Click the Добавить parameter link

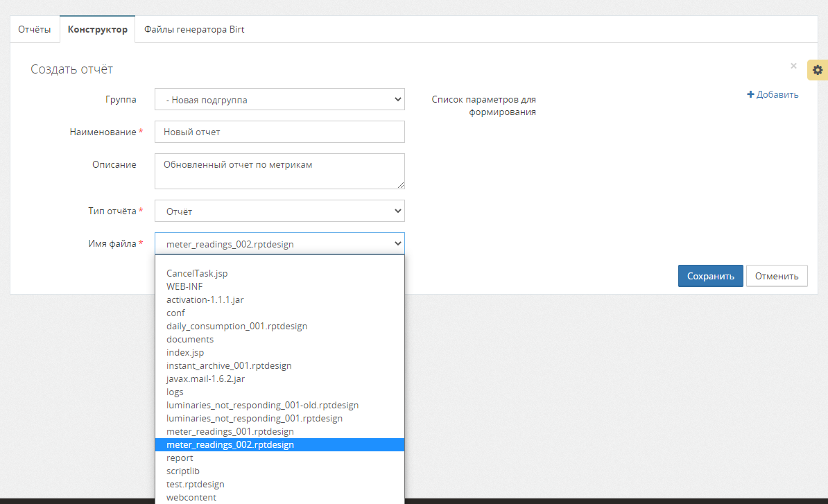(x=773, y=95)
